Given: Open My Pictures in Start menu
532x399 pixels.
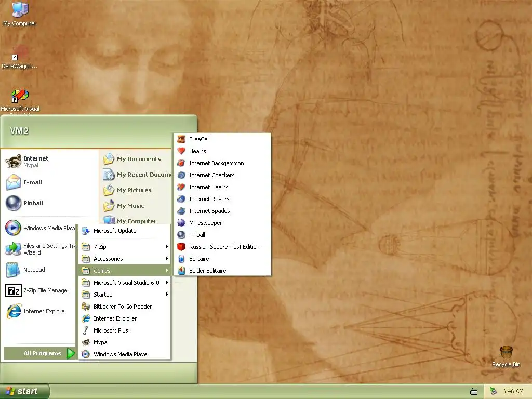Looking at the screenshot, I should coord(136,190).
